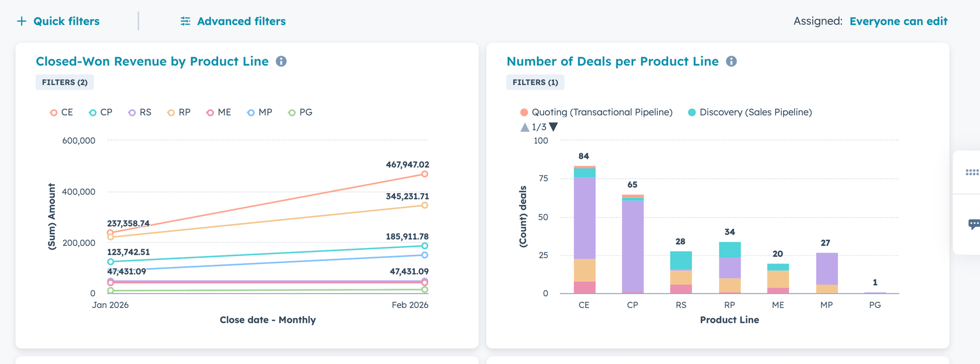Screen dimensions: 980x364
Task: Open Number of Deals per Product Line report
Action: [x=612, y=61]
